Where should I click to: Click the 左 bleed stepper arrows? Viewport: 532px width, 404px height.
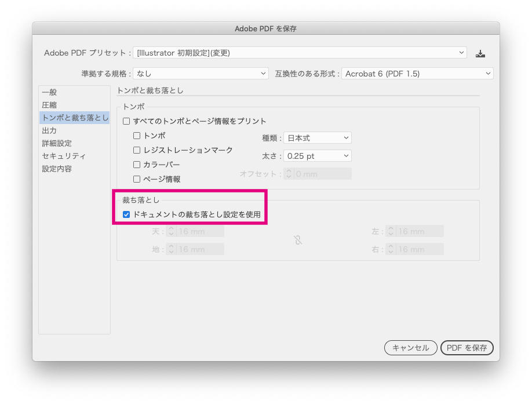tap(391, 231)
